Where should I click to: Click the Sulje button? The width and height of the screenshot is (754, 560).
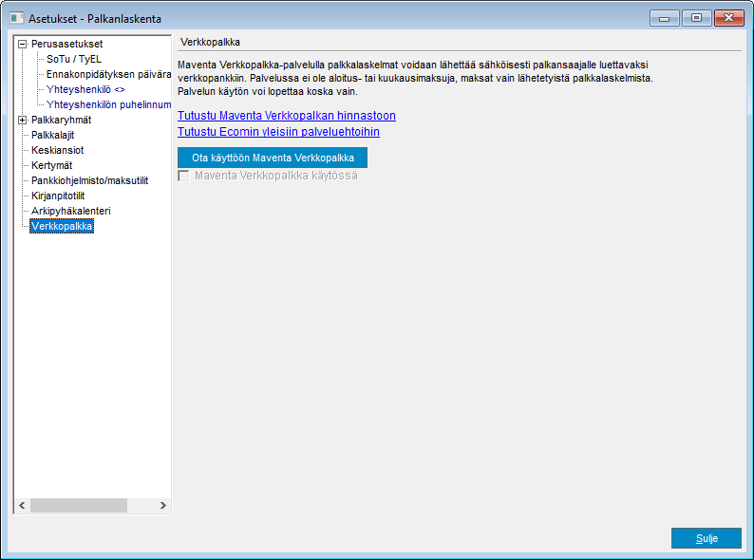(x=707, y=538)
